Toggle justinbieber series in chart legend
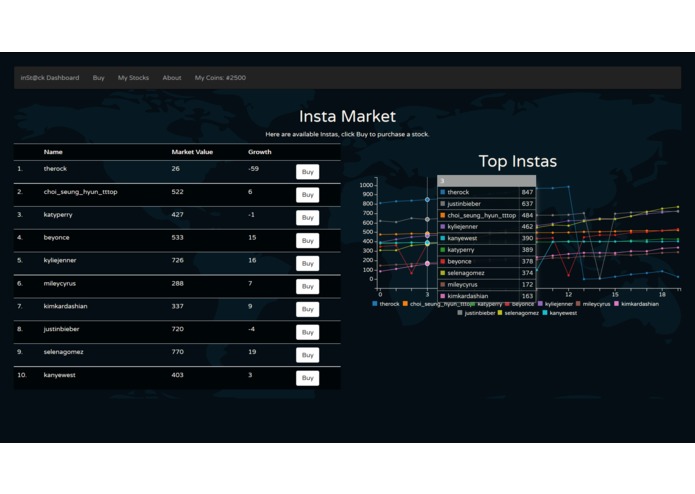Image resolution: width=695 pixels, height=494 pixels. pos(476,313)
